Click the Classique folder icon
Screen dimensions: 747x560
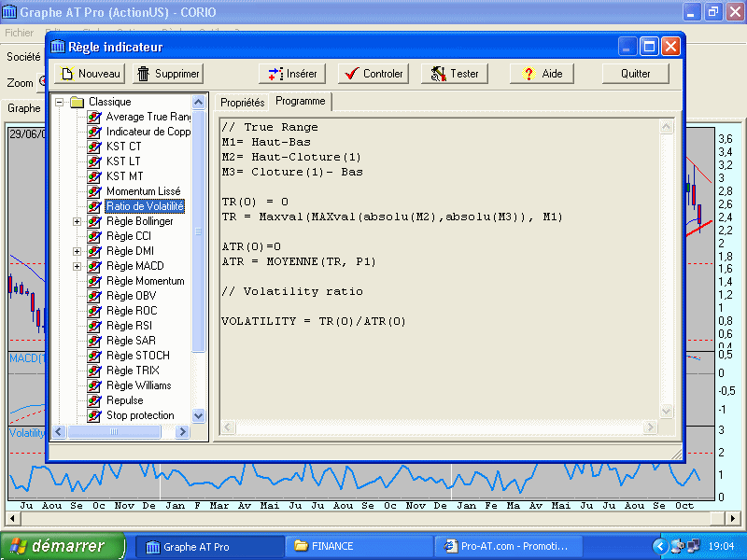(77, 102)
